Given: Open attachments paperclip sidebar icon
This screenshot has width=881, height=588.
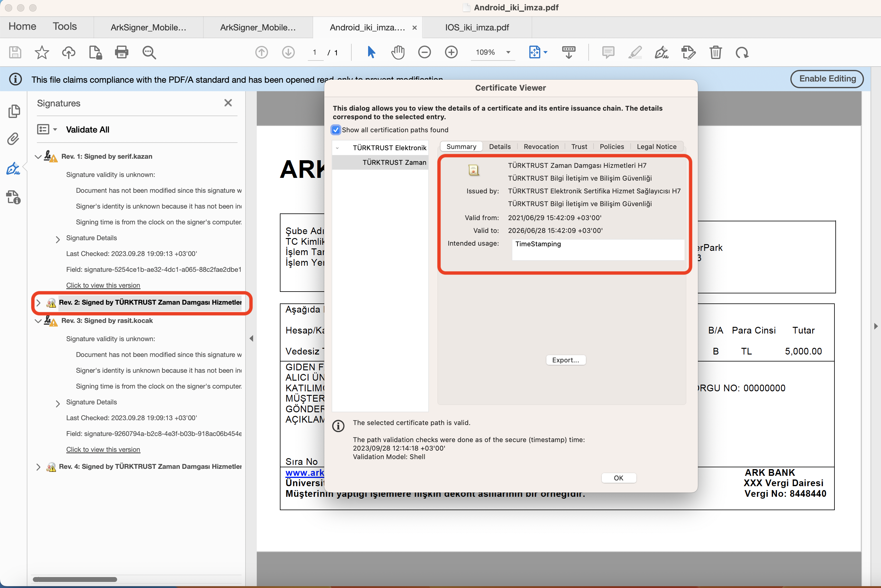Looking at the screenshot, I should (x=13, y=139).
